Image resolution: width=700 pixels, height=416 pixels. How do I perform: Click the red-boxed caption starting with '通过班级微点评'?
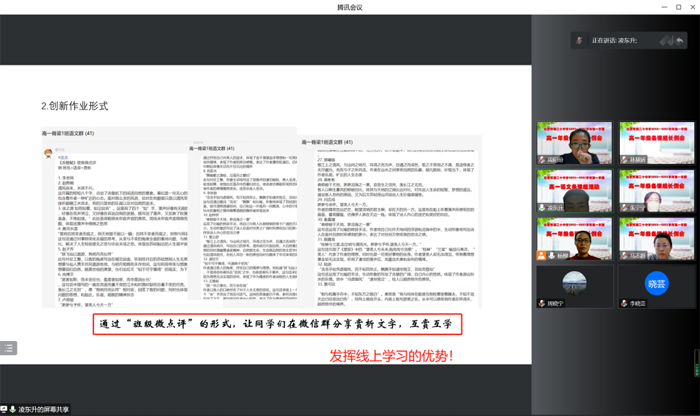277,324
